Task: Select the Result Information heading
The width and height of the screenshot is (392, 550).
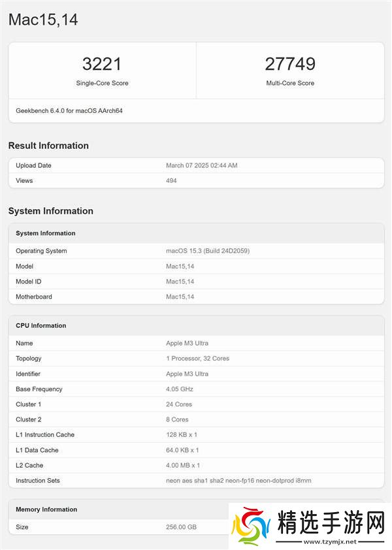Action: tap(48, 146)
